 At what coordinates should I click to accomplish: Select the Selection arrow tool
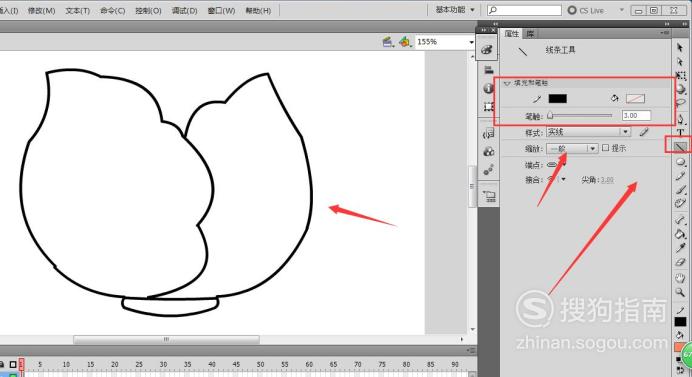(680, 48)
